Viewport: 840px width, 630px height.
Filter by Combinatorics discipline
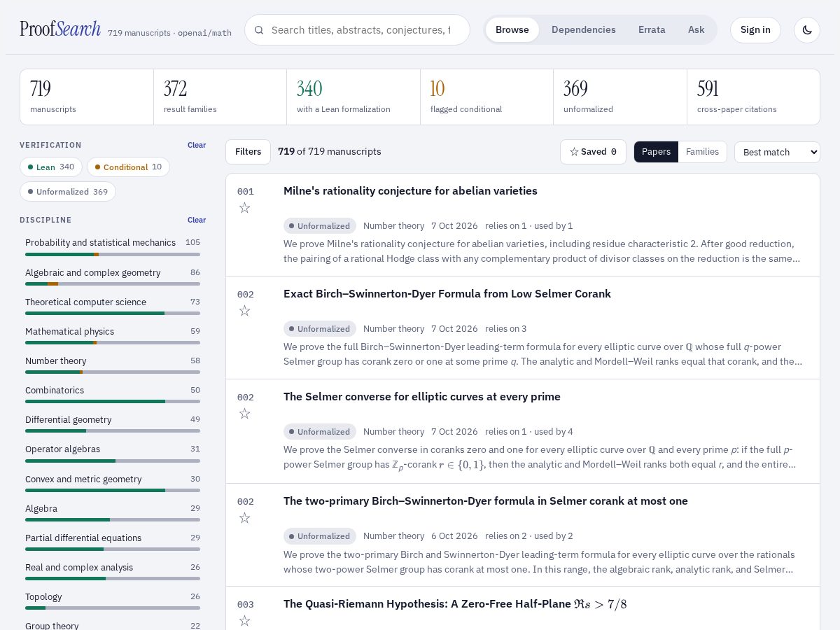[113, 395]
